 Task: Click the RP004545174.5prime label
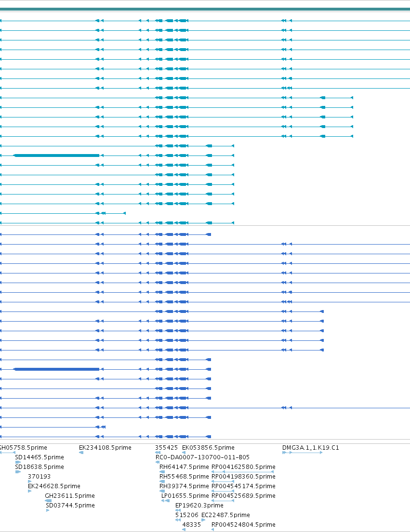[243, 486]
